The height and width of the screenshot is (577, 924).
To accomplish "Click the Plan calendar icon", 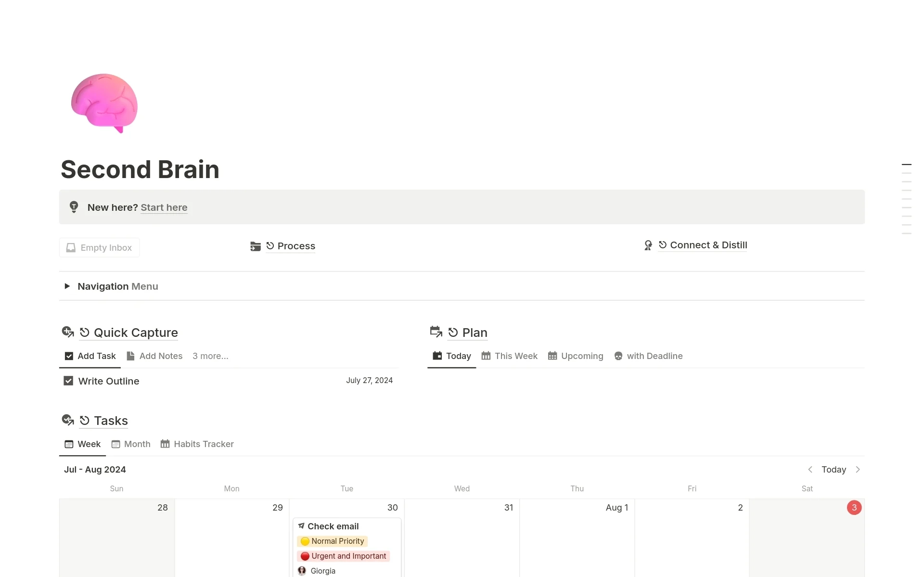I will (x=436, y=332).
